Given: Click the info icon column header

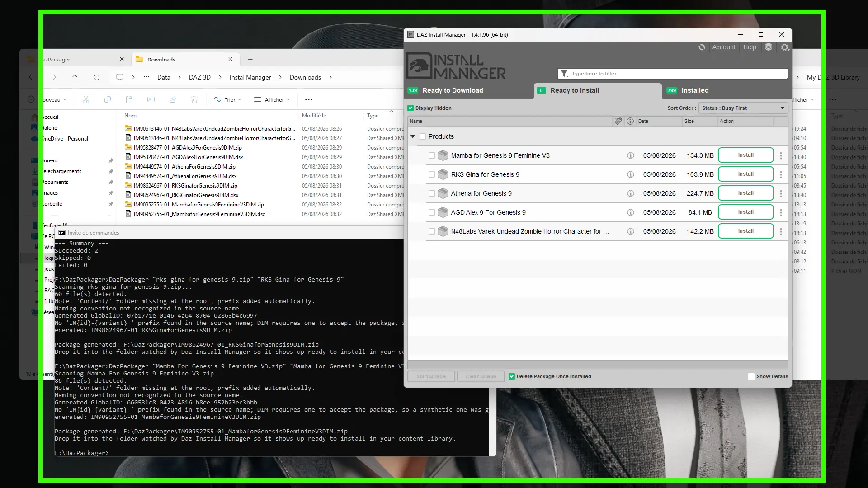Looking at the screenshot, I should tap(630, 121).
